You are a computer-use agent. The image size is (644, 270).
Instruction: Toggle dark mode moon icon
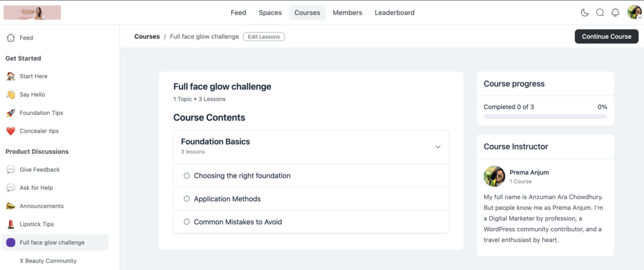tap(585, 13)
